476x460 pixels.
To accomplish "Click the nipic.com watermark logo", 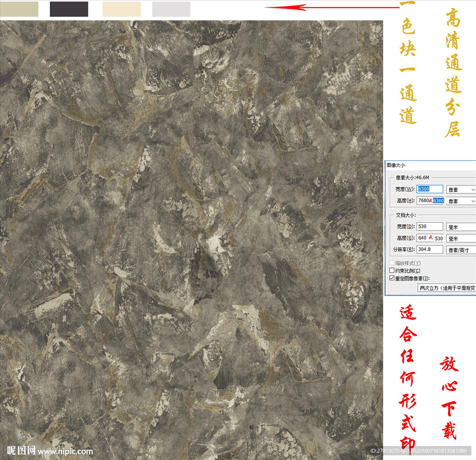I will point(50,451).
